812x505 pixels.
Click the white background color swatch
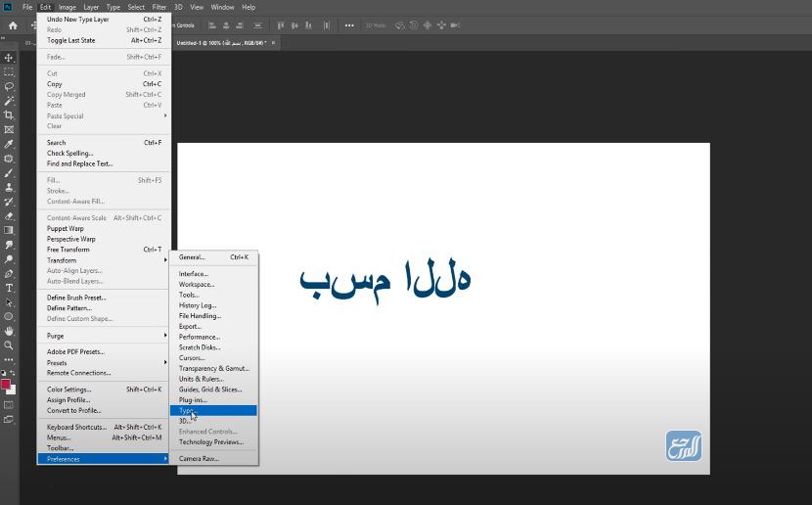pyautogui.click(x=13, y=391)
